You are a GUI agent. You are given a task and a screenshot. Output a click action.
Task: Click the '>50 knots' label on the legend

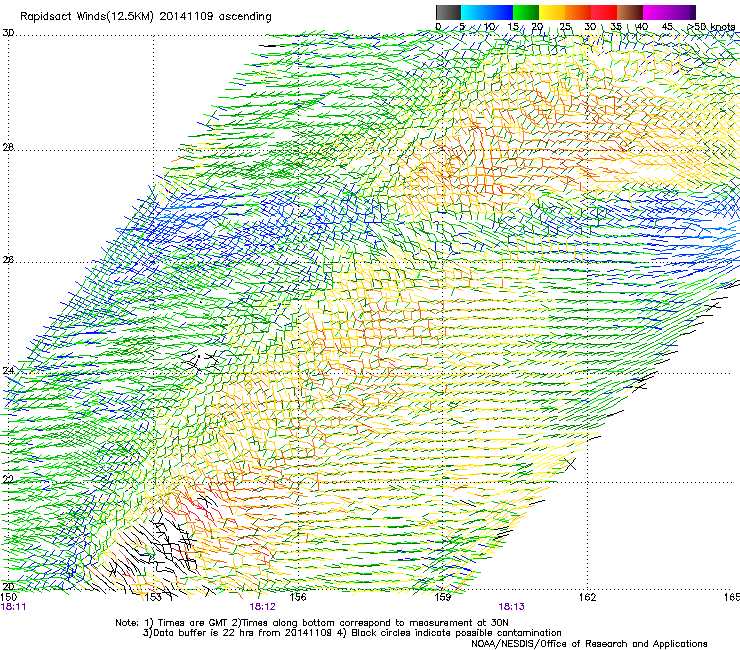point(711,26)
